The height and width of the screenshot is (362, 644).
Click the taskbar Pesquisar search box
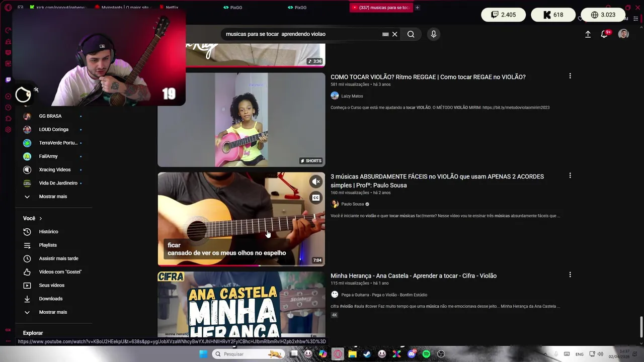pos(248,354)
